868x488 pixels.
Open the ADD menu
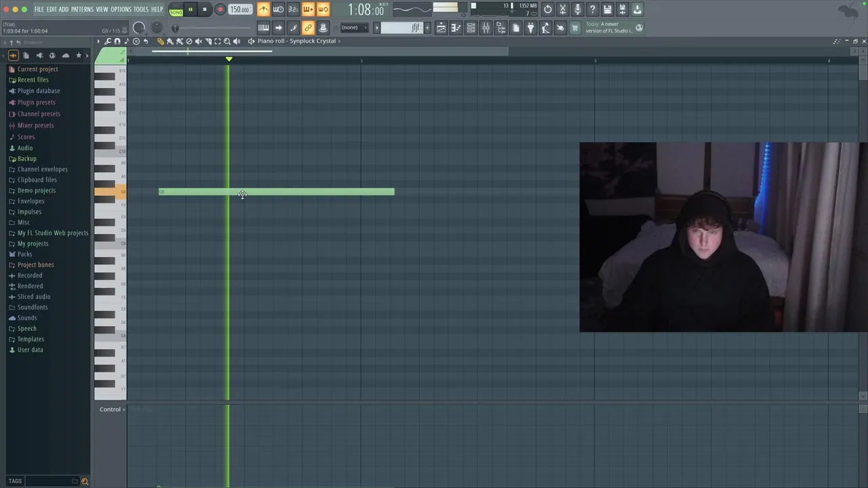click(64, 9)
